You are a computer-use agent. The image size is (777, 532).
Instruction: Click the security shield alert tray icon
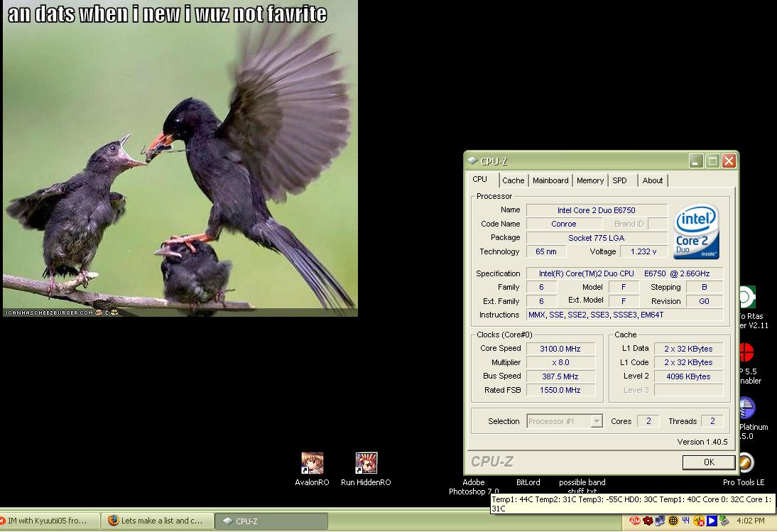[x=699, y=521]
